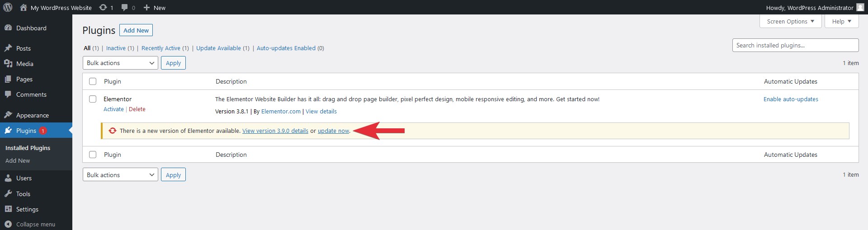The height and width of the screenshot is (230, 868).
Task: Click the Dashboard gauge icon
Action: pos(8,28)
